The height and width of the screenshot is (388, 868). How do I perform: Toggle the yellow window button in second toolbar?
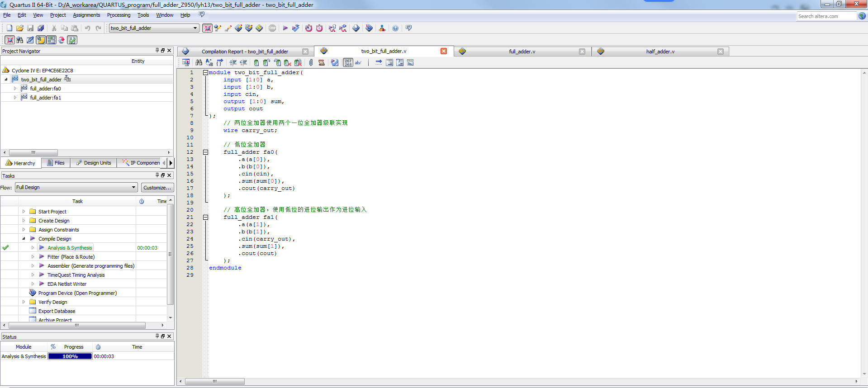(41, 40)
